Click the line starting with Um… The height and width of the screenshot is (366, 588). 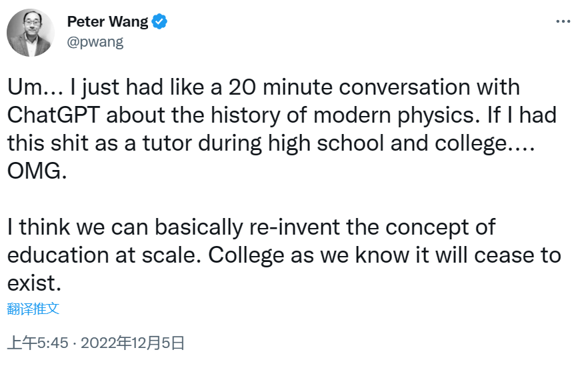(263, 87)
